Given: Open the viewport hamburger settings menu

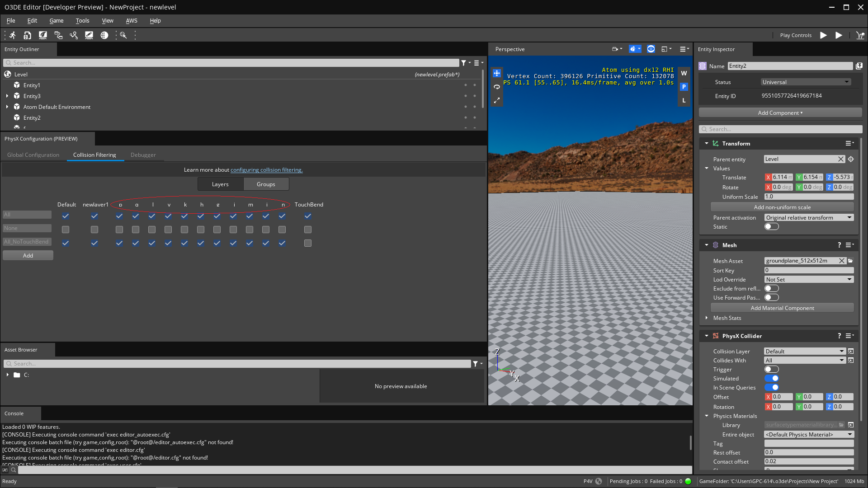Looking at the screenshot, I should [683, 49].
